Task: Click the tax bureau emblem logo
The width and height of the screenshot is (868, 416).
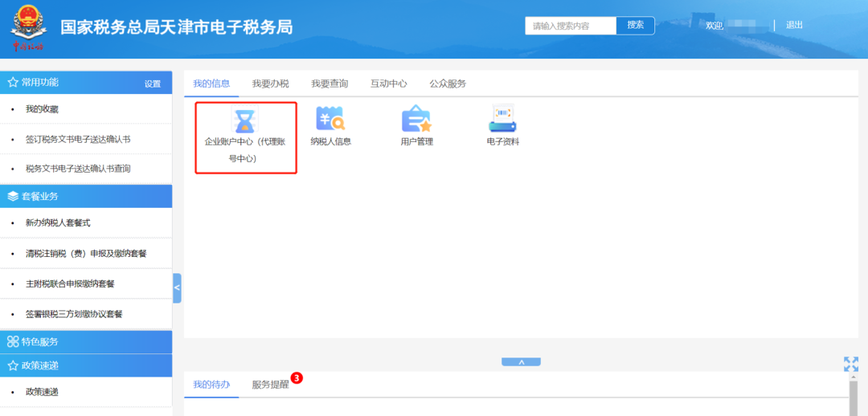Action: coord(29,27)
